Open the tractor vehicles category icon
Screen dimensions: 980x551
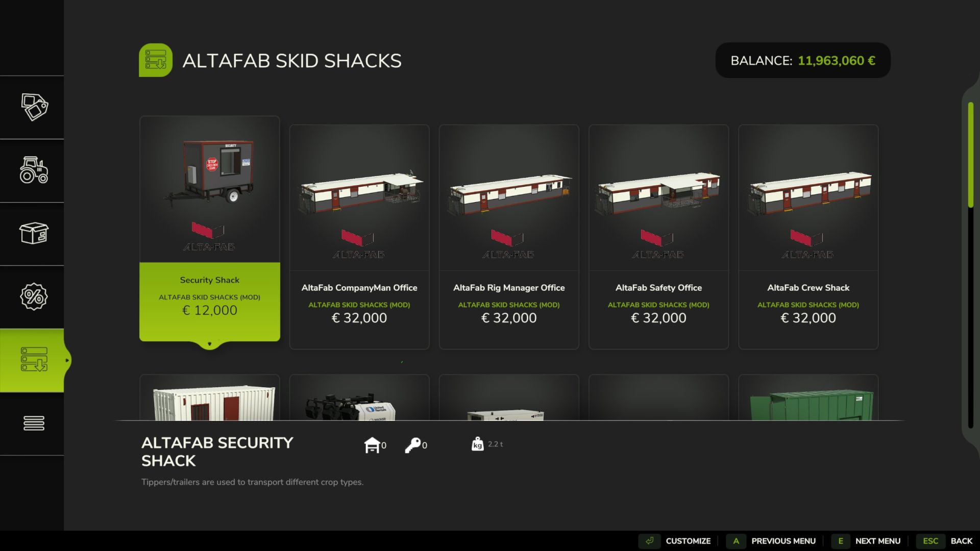click(x=34, y=170)
